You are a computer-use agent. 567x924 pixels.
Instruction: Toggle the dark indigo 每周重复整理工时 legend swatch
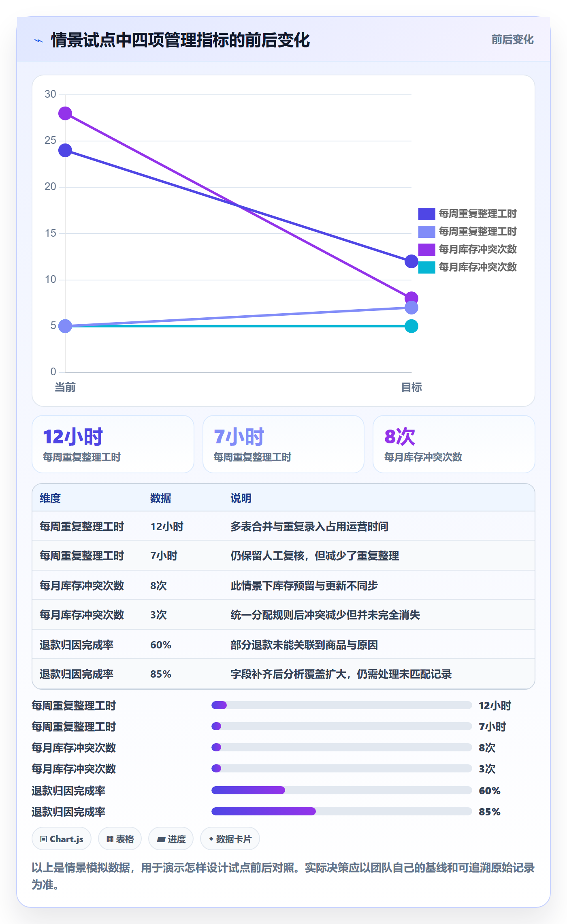pyautogui.click(x=426, y=214)
